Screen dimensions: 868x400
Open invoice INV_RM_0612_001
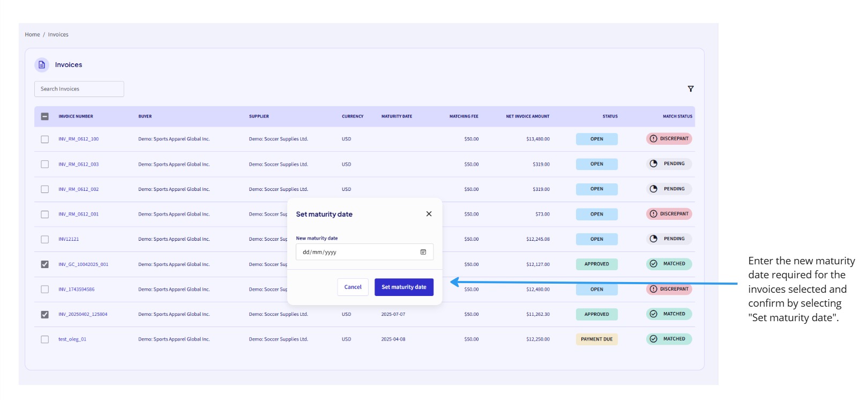[x=79, y=214]
